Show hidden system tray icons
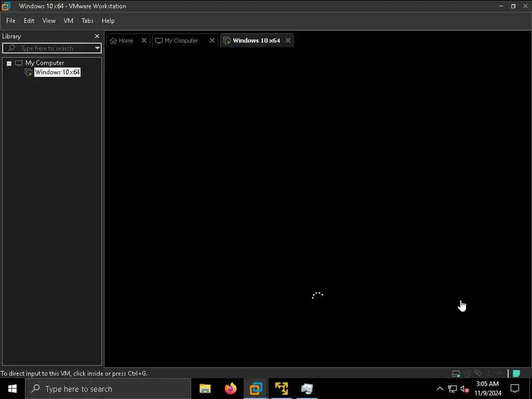This screenshot has height=399, width=532. click(440, 389)
